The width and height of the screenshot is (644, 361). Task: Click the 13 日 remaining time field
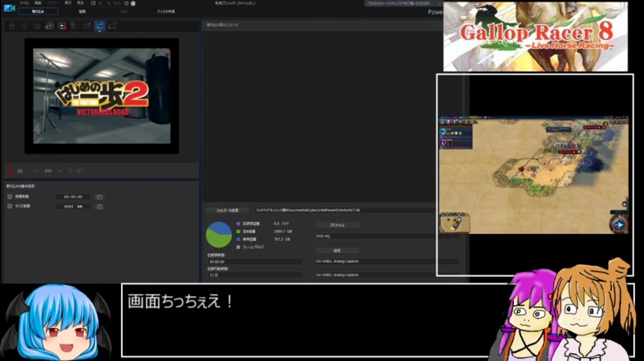pos(255,275)
